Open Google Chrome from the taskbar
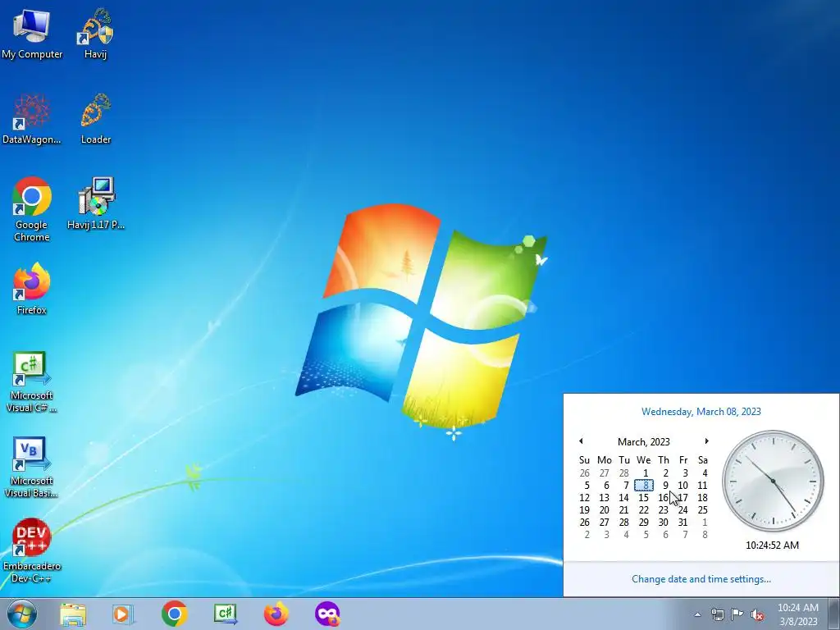840x630 pixels. [174, 614]
